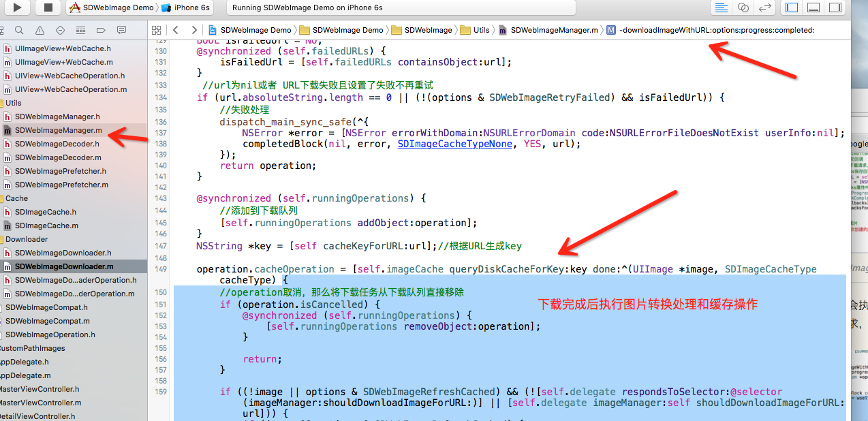Select the CustomPathImages group
Image resolution: width=868 pixels, height=421 pixels.
[32, 348]
